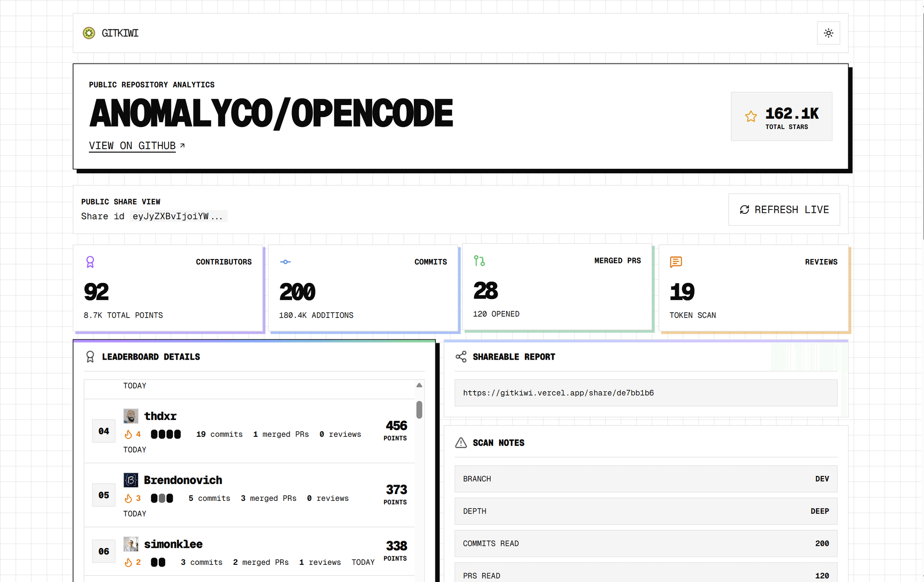Click the external arrow beside View on GitHub

click(x=182, y=145)
